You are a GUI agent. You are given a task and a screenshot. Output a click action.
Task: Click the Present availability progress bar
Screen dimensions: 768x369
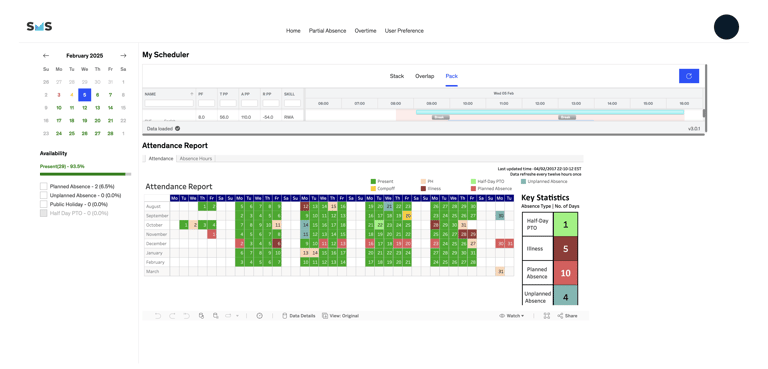pos(86,174)
